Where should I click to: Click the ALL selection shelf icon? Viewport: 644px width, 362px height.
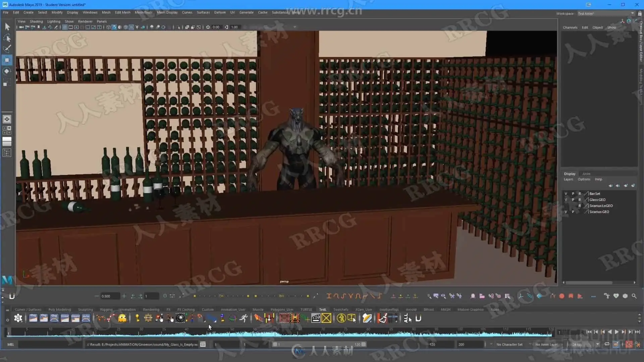tap(407, 318)
